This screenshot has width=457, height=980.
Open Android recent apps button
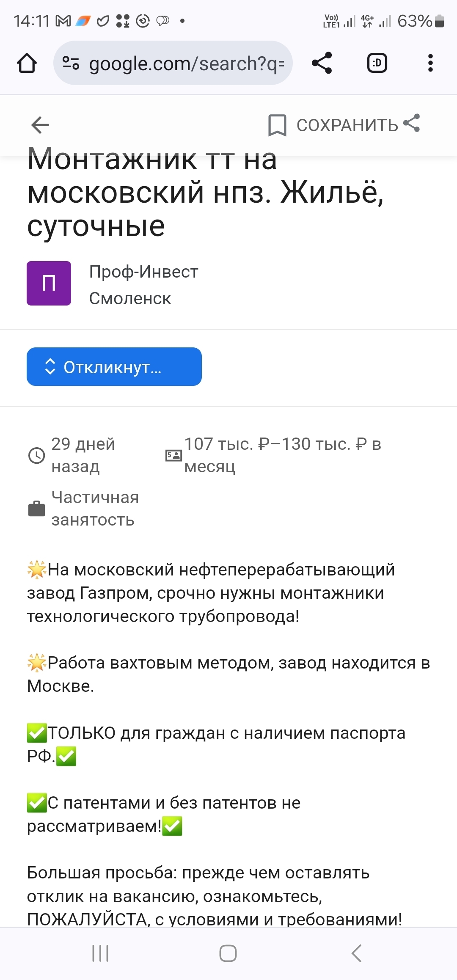point(100,953)
